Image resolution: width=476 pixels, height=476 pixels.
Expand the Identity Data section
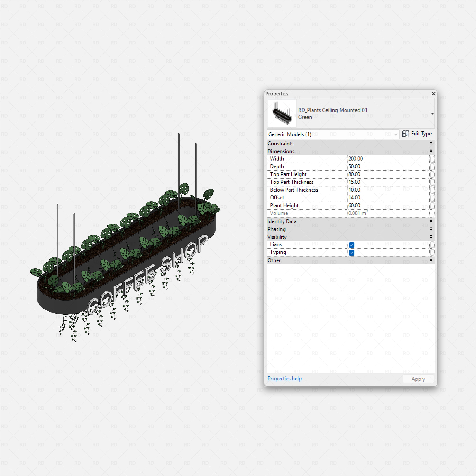[431, 221]
